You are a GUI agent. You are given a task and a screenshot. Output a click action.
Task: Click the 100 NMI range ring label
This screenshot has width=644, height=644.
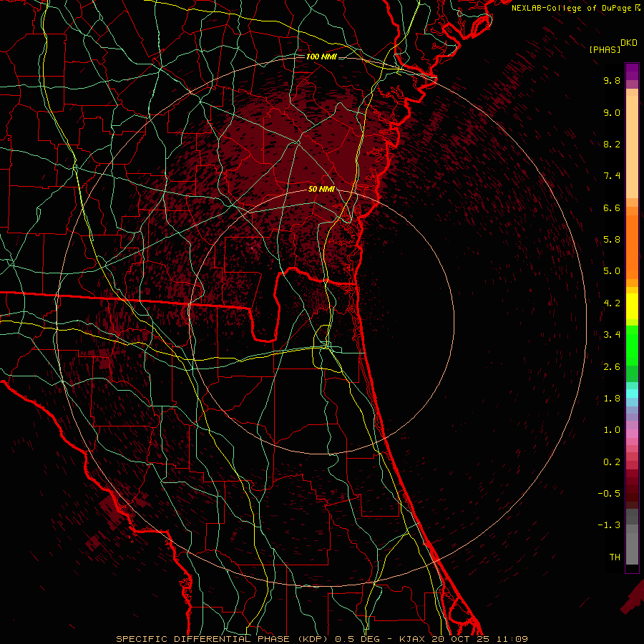[321, 57]
